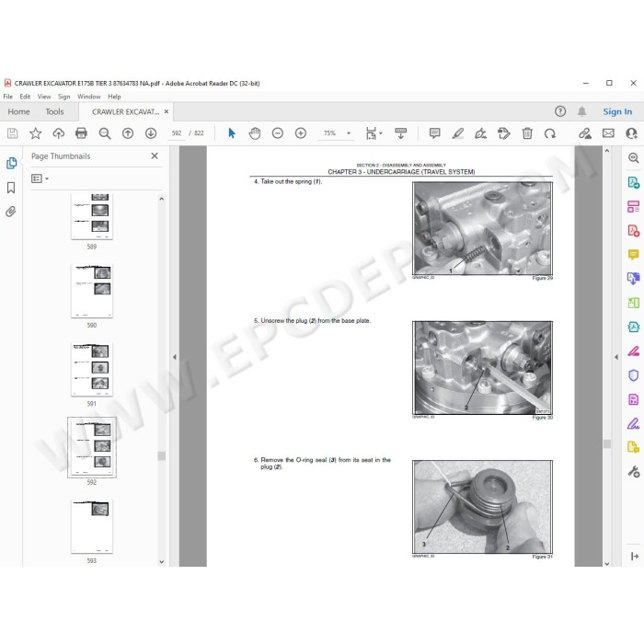The height and width of the screenshot is (644, 644).
Task: Open the Page Thumbnails sidebar icon
Action: 11,163
